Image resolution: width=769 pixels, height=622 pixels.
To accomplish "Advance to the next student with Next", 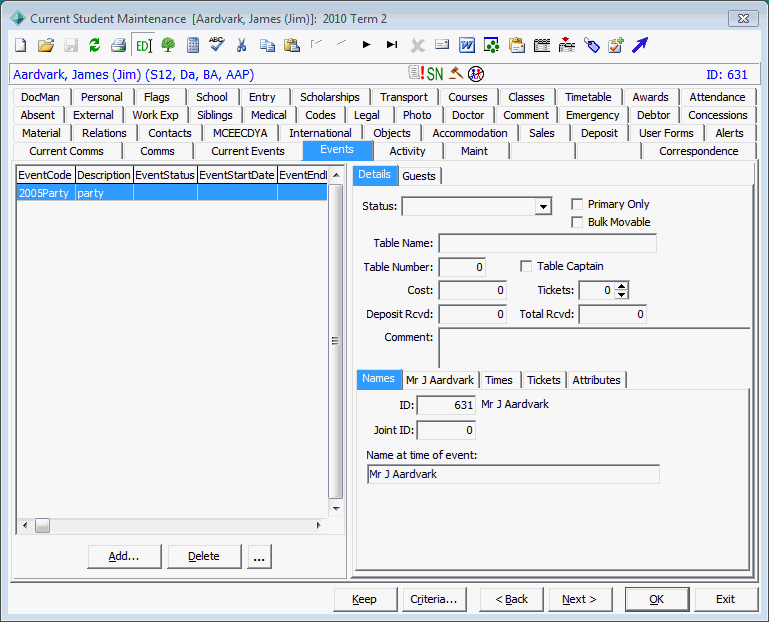I will [580, 599].
